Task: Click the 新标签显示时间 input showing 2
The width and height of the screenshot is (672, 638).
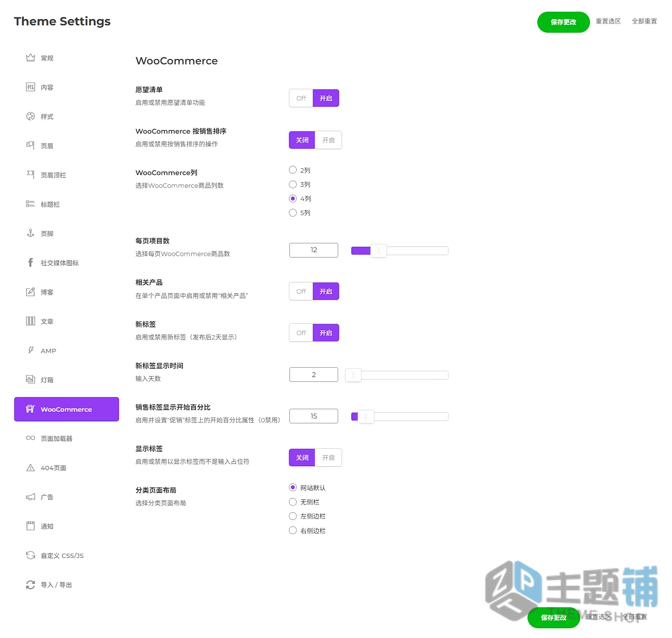Action: pos(314,375)
